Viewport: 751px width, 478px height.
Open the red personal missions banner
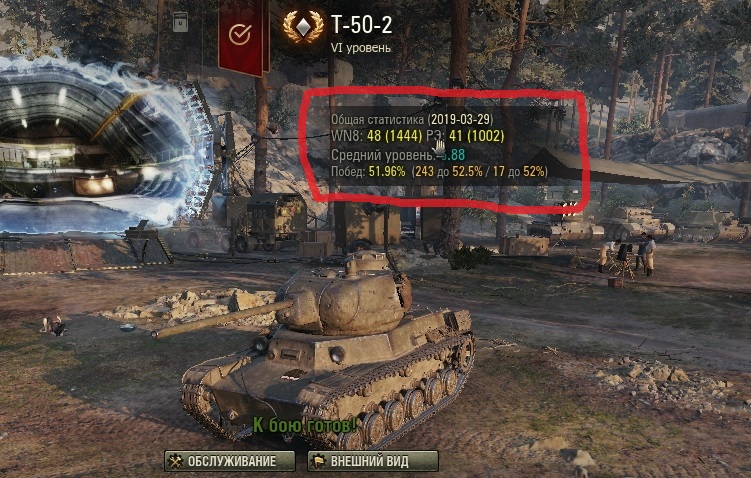(243, 36)
